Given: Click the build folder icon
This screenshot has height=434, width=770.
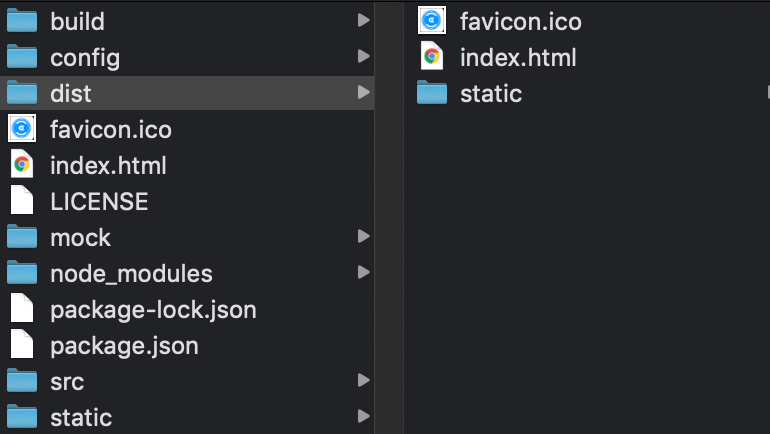Looking at the screenshot, I should (x=22, y=21).
